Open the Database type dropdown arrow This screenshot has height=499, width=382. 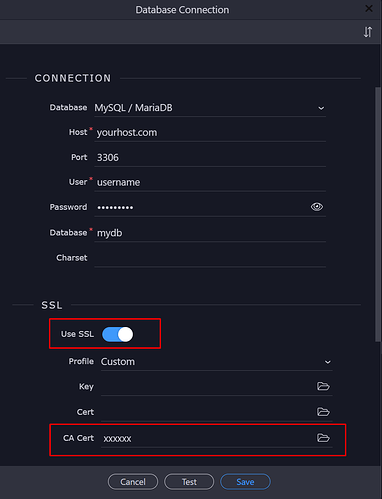click(321, 108)
